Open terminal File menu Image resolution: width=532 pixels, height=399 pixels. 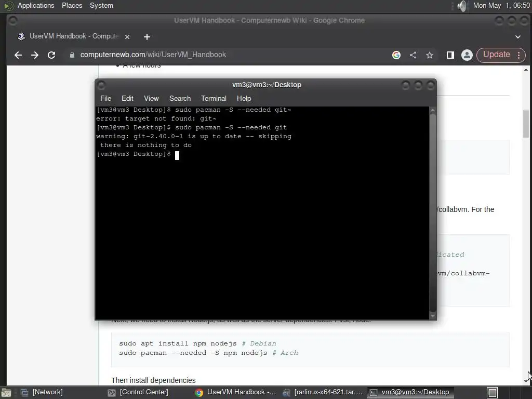(105, 98)
